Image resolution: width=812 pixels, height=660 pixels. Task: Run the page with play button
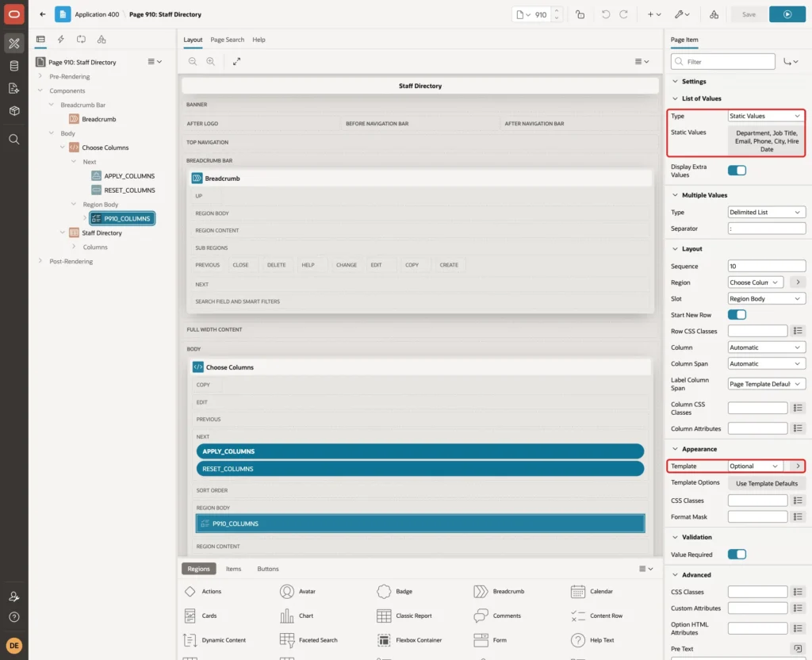(787, 14)
